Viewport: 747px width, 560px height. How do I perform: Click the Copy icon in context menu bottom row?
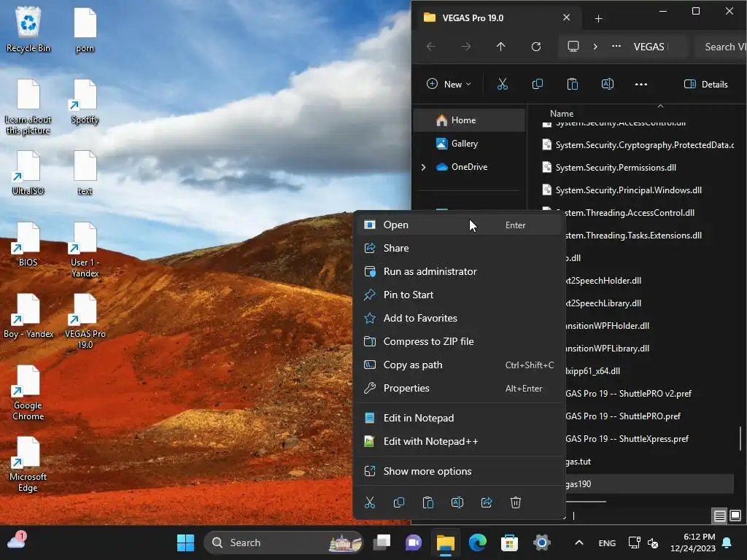coord(399,502)
